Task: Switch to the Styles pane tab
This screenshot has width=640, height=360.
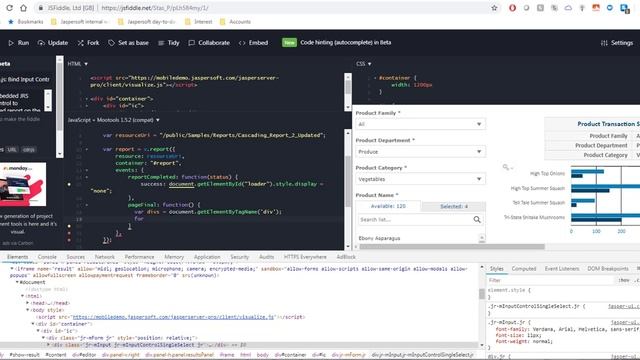Action: pos(496,269)
